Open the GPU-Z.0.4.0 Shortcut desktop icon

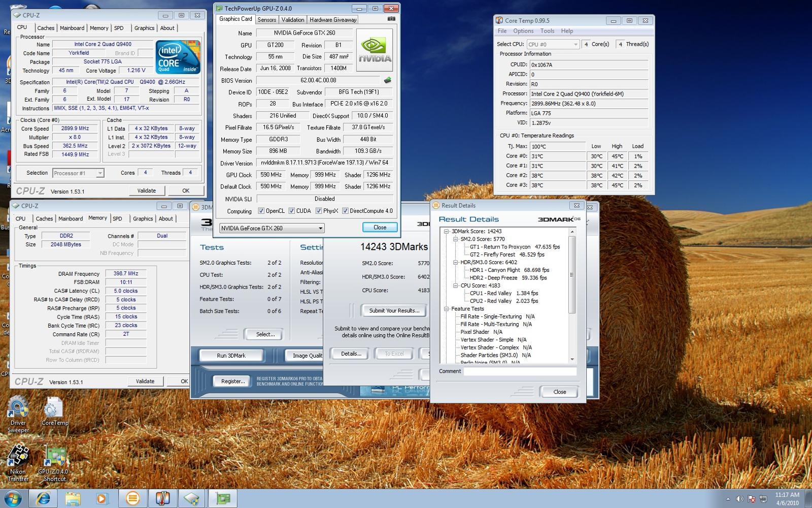(54, 463)
